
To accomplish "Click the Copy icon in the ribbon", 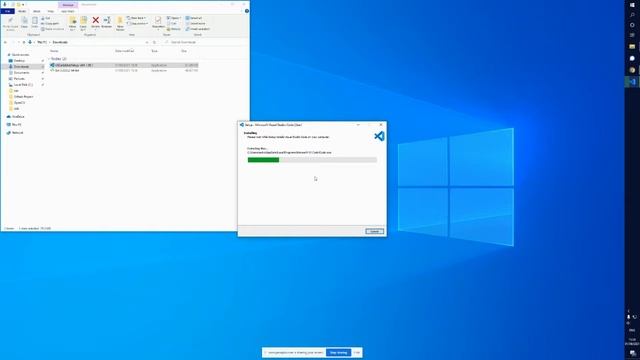I will pyautogui.click(x=24, y=22).
